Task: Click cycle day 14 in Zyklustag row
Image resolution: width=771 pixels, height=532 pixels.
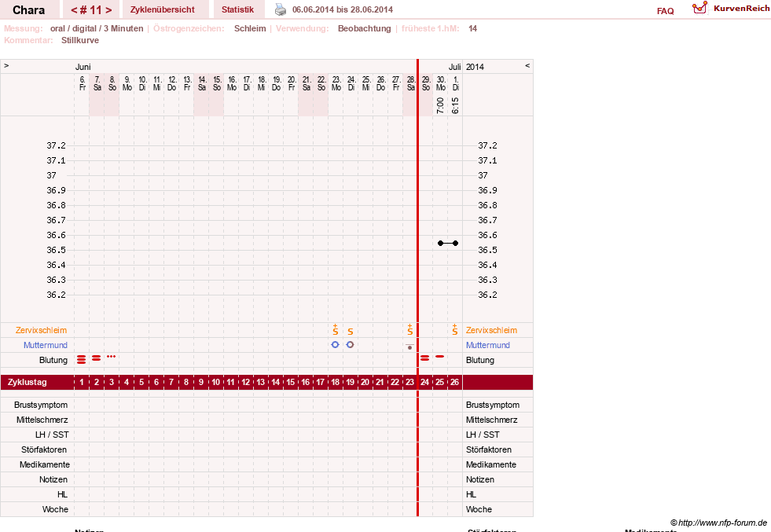Action: tap(275, 382)
